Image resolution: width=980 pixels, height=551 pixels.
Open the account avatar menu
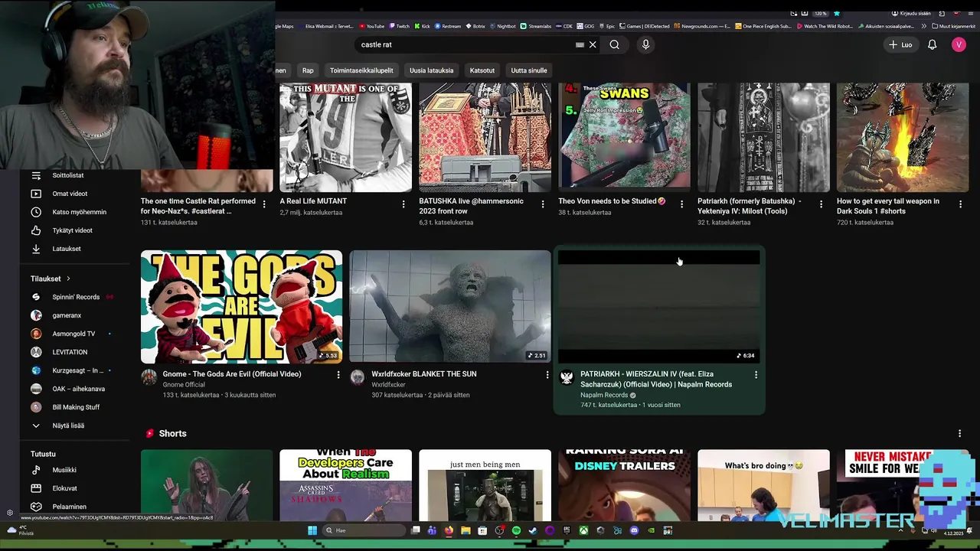click(959, 45)
